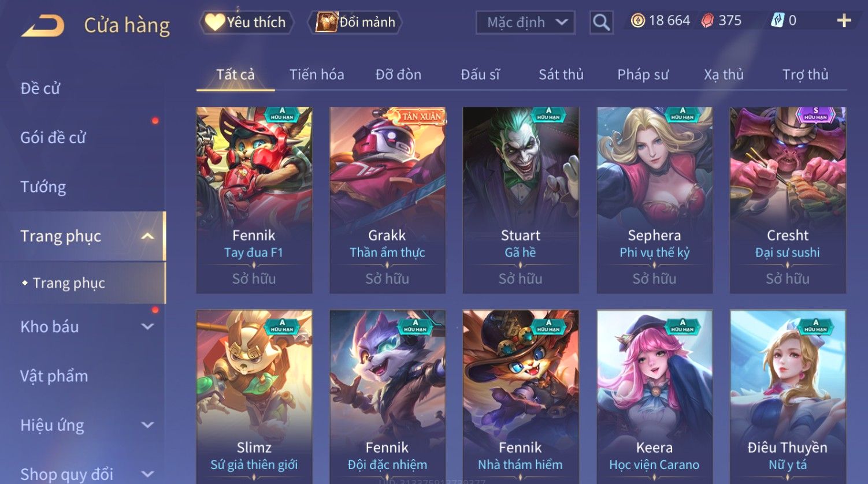Screen dimensions: 868x484
Task: Switch to the Pháp sư tab
Action: click(x=643, y=75)
